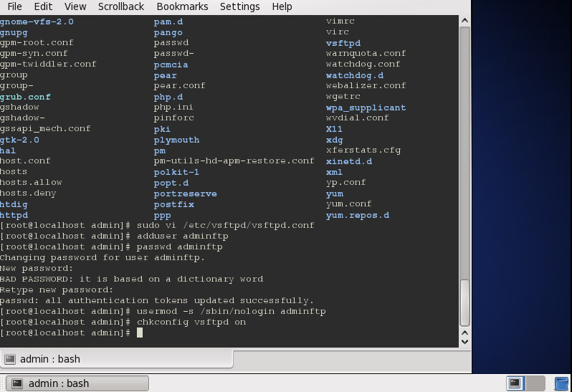Click the 'admin : bash' taskbar window button
Image resolution: width=572 pixels, height=392 pixels.
[x=77, y=383]
